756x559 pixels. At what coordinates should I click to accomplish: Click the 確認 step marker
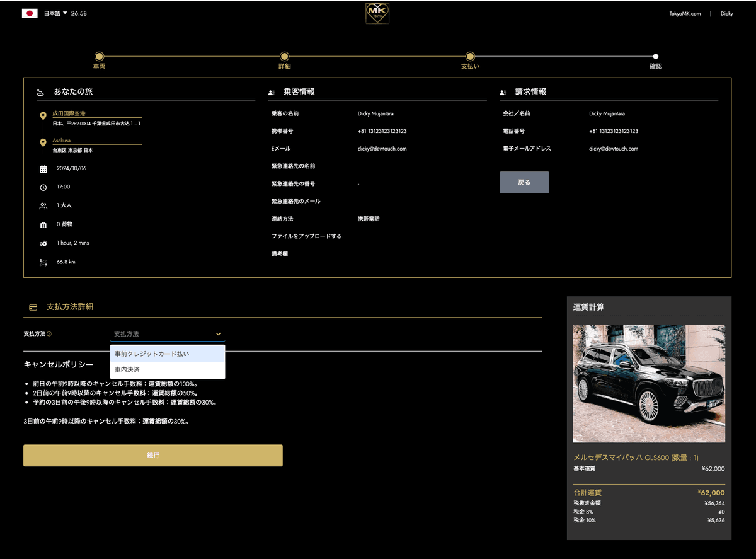point(655,57)
